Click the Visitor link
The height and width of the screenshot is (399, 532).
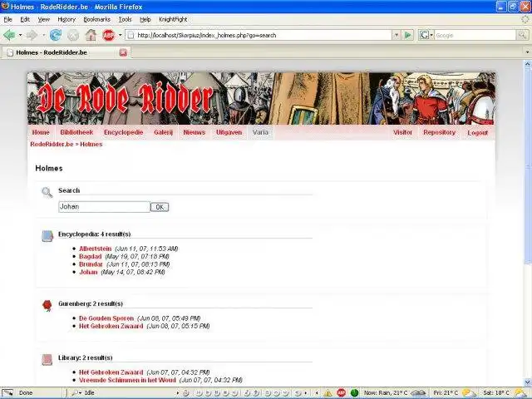(402, 132)
